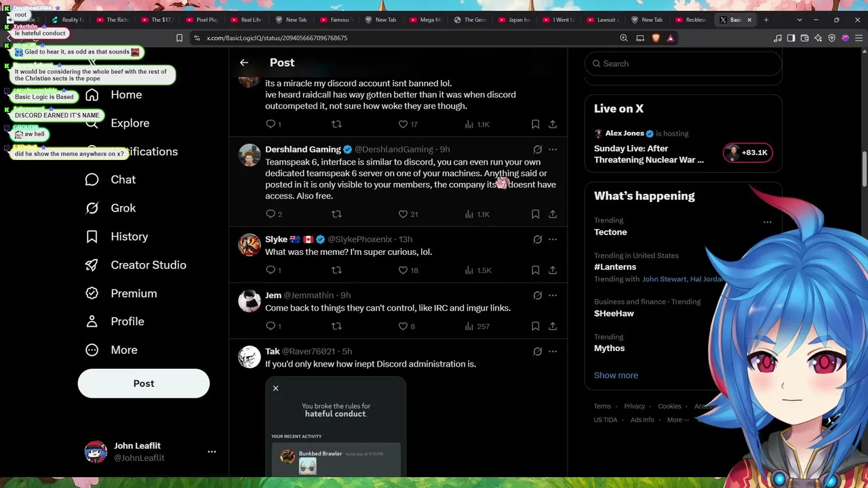The image size is (868, 488).
Task: Click the Brave Rewards triangle icon
Action: pyautogui.click(x=670, y=38)
